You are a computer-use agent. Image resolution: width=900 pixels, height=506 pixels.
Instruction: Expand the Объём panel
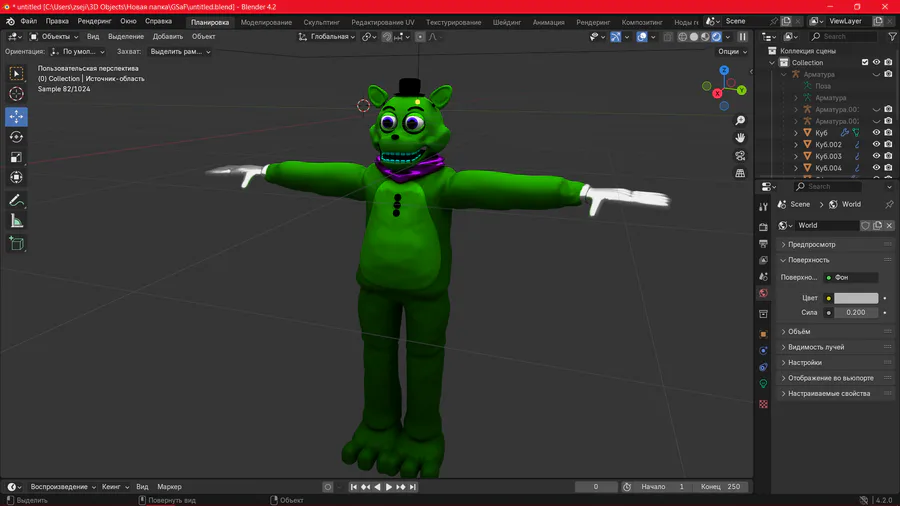[x=835, y=332]
